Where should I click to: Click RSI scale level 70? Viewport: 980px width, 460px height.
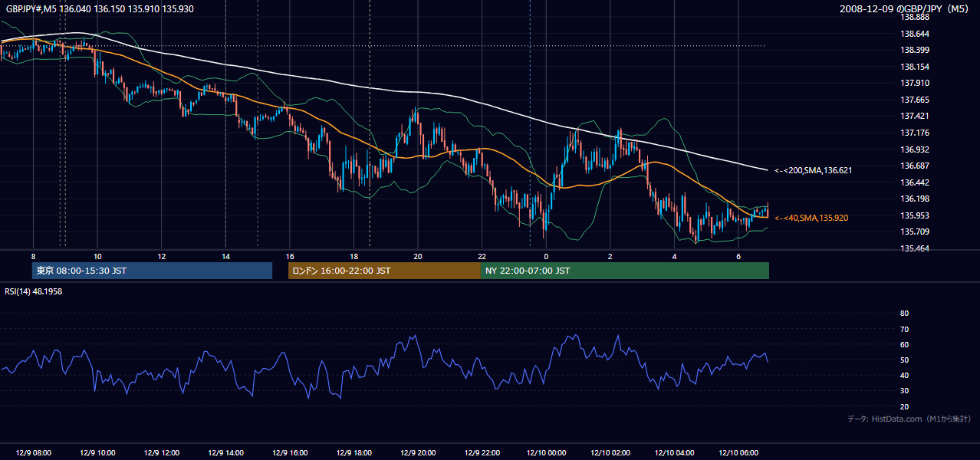tap(904, 329)
